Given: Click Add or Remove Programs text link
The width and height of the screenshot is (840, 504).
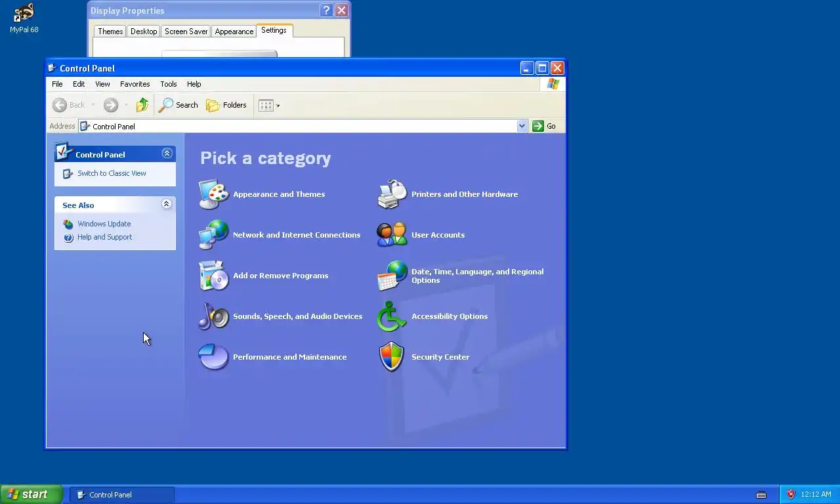Looking at the screenshot, I should [280, 276].
